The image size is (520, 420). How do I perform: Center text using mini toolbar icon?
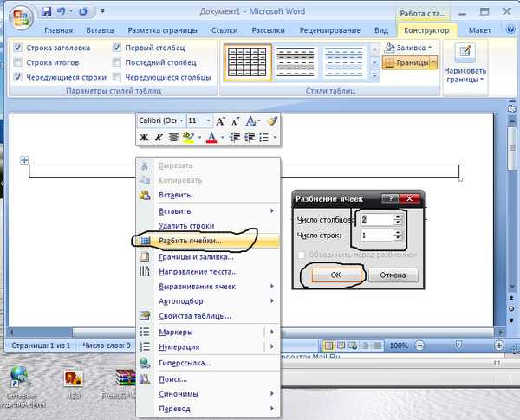point(173,137)
